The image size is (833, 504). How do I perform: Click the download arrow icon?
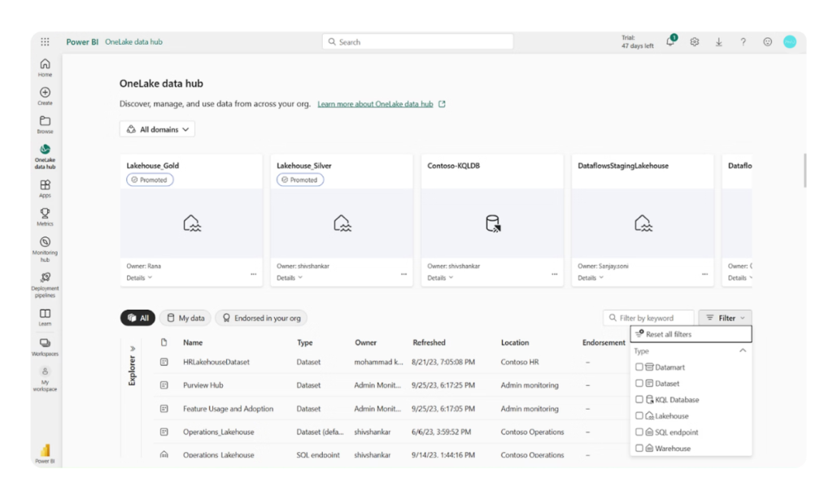[x=719, y=41]
